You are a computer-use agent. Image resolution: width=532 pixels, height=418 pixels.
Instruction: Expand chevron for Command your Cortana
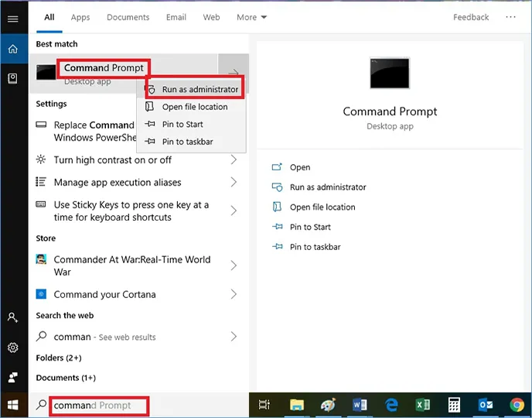point(234,294)
